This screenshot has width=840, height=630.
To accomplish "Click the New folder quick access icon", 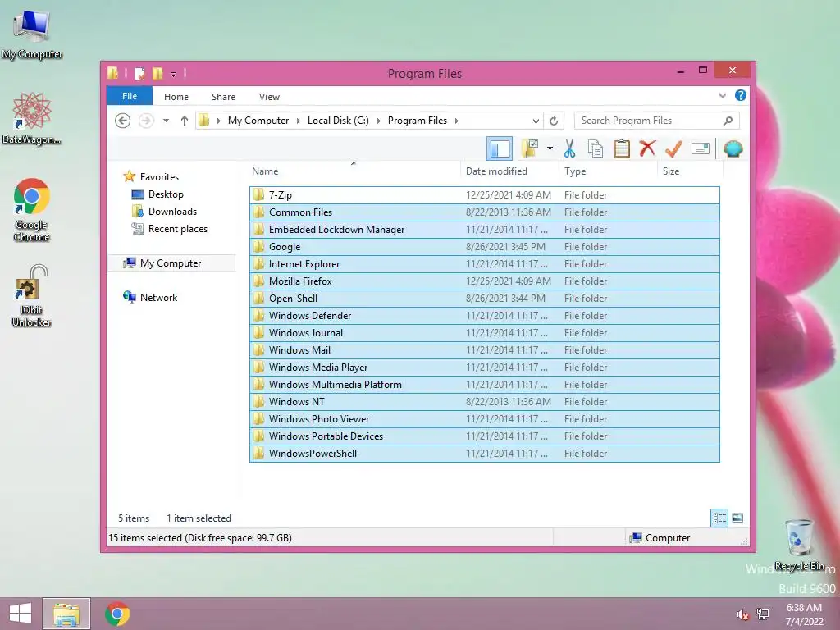I will pos(157,73).
